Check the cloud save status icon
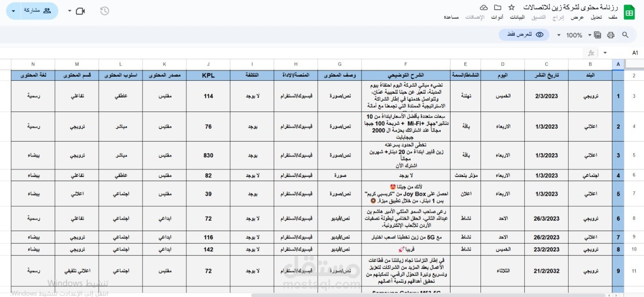This screenshot has width=644, height=297. 484,7
